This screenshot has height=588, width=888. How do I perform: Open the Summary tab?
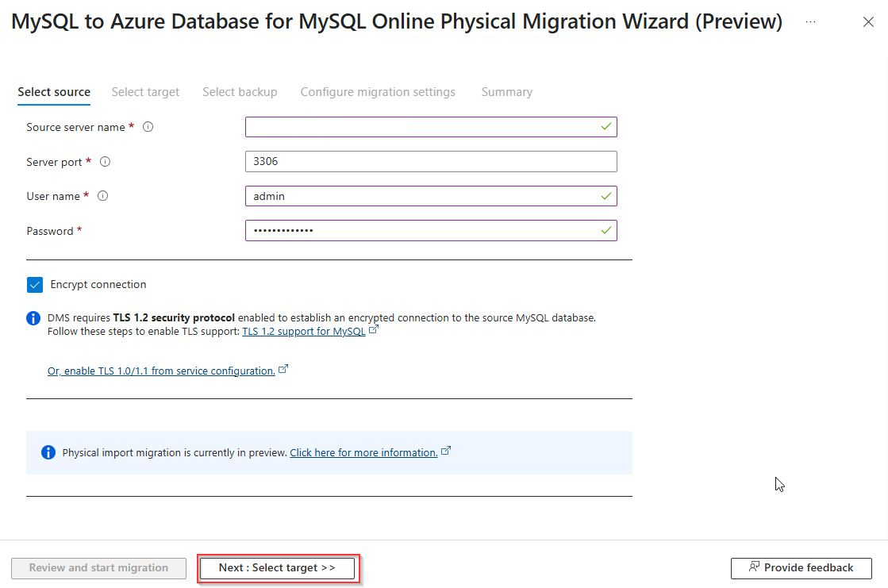[506, 92]
